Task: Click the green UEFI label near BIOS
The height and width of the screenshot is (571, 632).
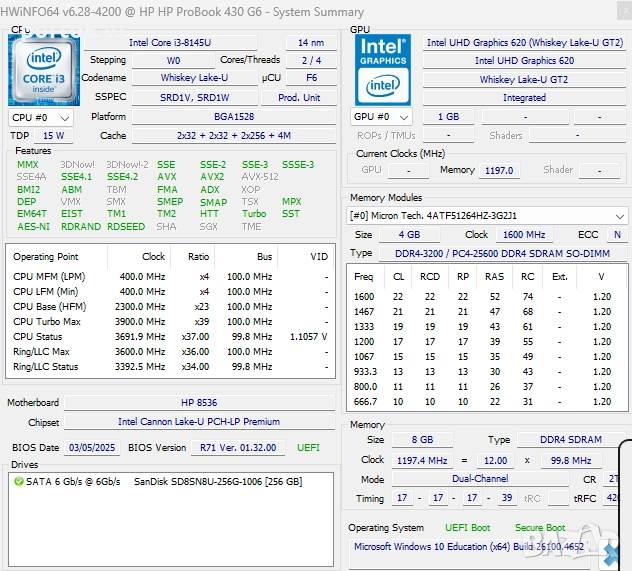Action: coord(308,448)
